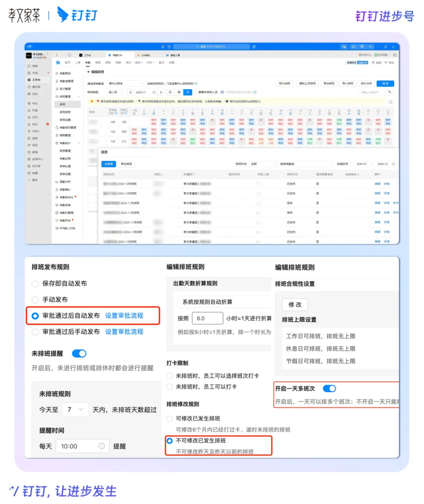Go to next month after 2024-11
The width and height of the screenshot is (424, 504).
tap(161, 92)
